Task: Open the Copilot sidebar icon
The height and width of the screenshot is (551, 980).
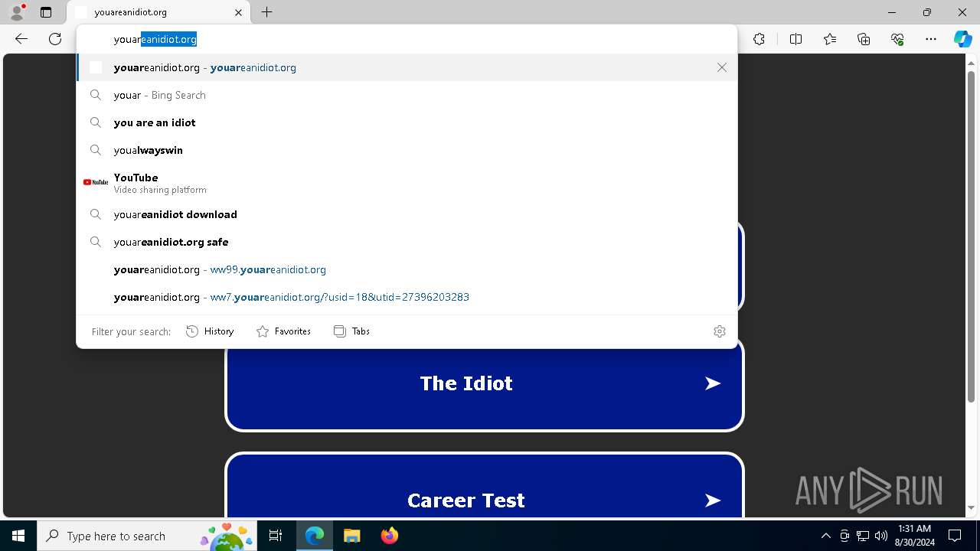Action: tap(962, 39)
